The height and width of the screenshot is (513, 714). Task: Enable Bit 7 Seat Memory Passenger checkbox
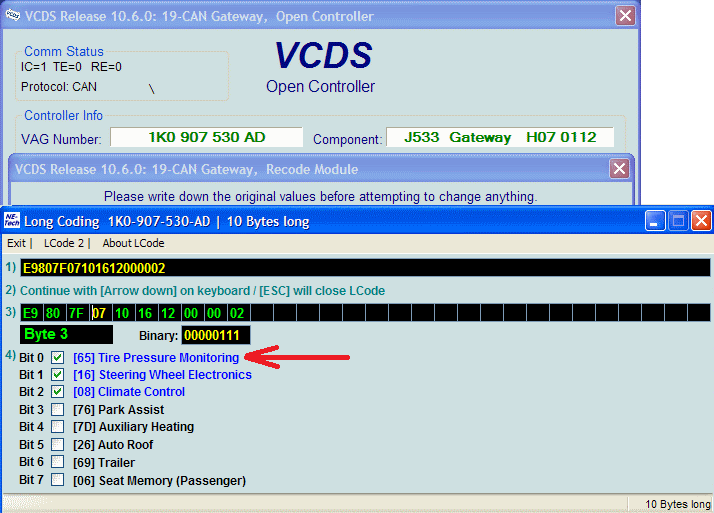(57, 479)
